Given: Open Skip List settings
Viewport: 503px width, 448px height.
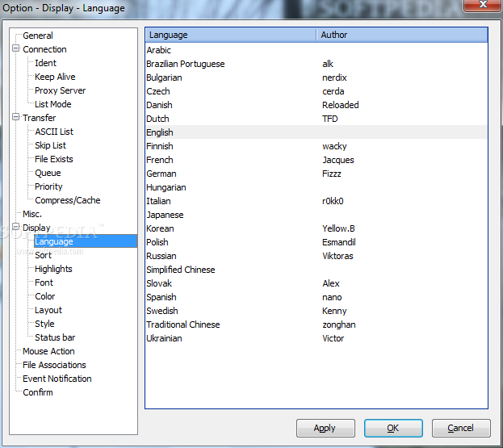Looking at the screenshot, I should [50, 145].
